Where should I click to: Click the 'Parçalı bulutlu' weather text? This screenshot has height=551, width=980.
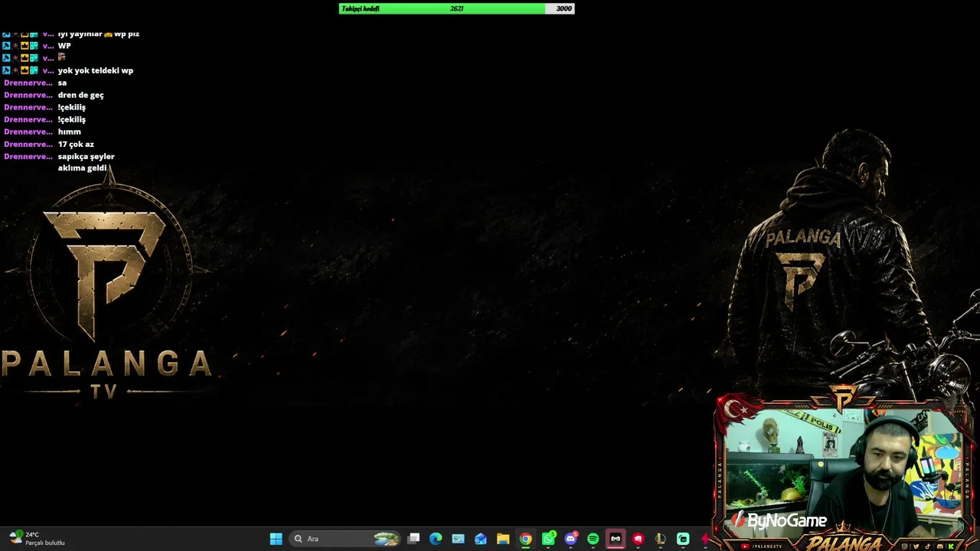45,543
